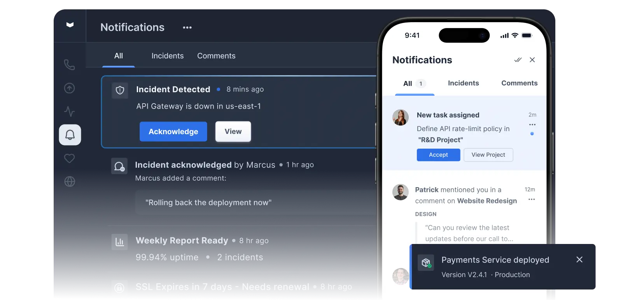Accept the new assigned task
This screenshot has width=644, height=300.
coord(439,155)
